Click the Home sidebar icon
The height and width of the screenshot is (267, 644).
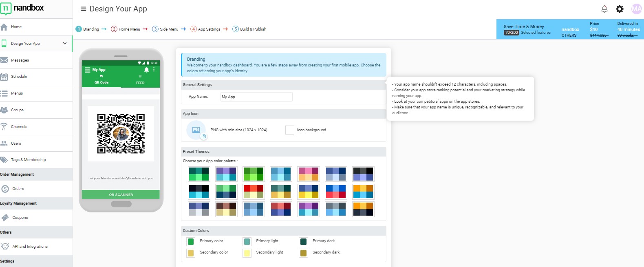pos(4,27)
